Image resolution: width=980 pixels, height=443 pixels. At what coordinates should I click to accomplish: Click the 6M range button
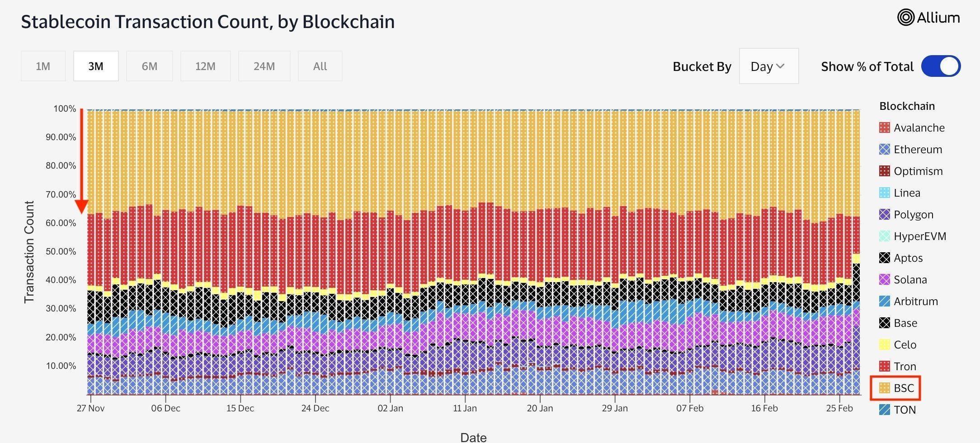tap(149, 66)
